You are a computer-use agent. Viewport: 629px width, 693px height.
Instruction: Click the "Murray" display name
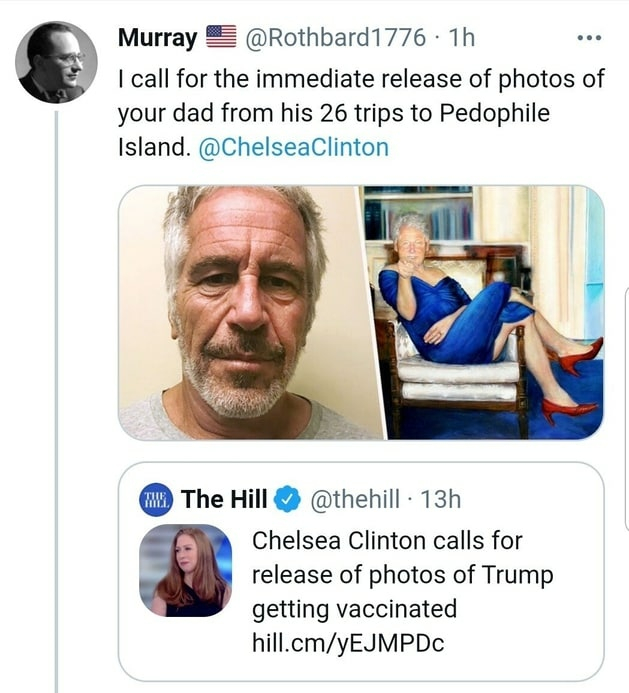[x=158, y=39]
